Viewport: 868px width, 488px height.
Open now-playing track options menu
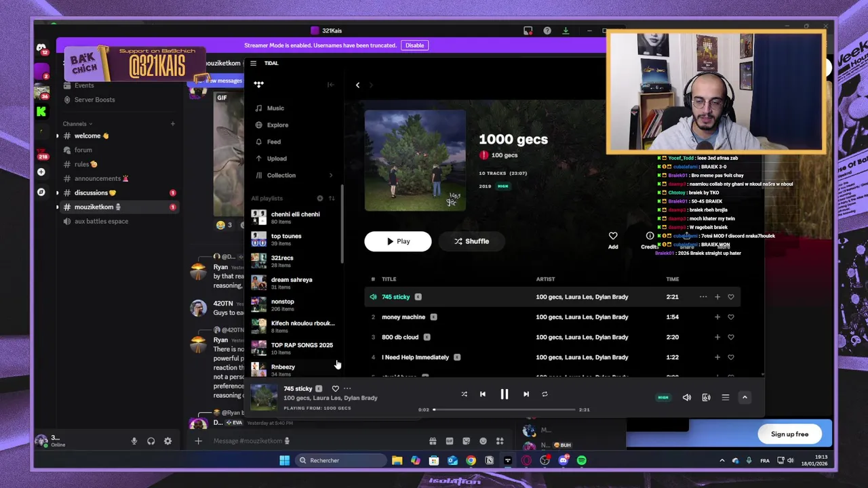point(347,389)
